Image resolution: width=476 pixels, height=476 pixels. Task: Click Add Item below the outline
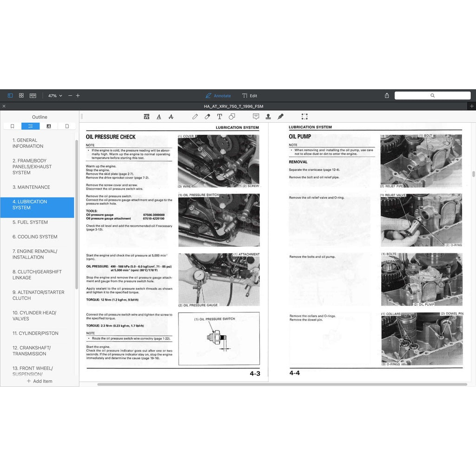pyautogui.click(x=40, y=381)
